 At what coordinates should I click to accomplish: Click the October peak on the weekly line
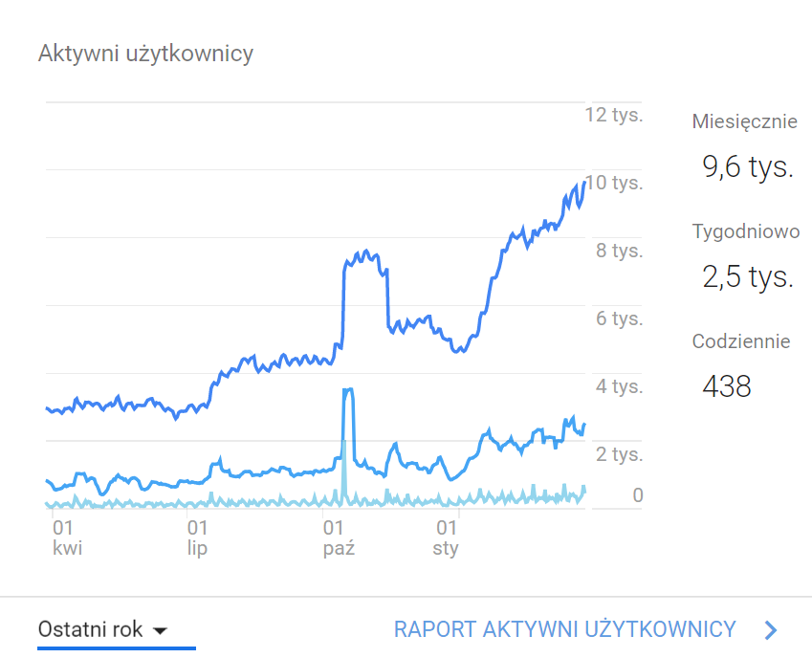[x=348, y=390]
